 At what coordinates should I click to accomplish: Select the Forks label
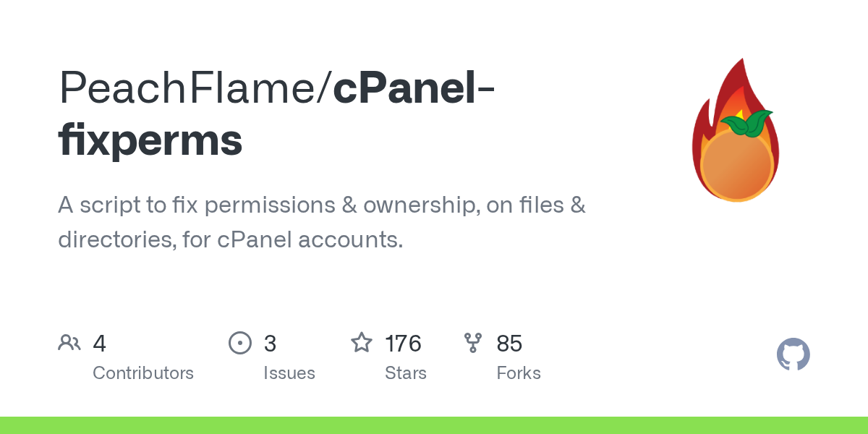point(519,373)
